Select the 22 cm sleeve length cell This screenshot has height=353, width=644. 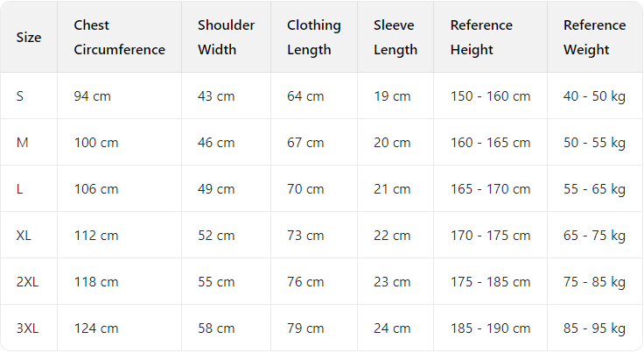pos(392,236)
